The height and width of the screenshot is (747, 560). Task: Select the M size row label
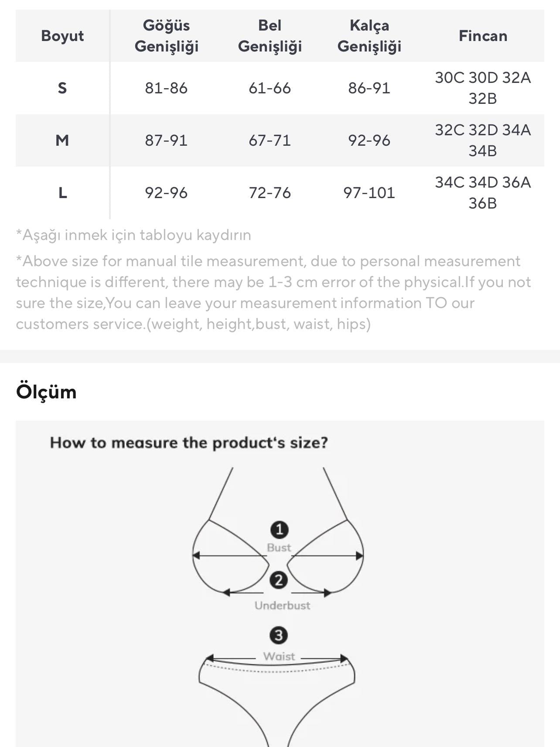pyautogui.click(x=62, y=140)
